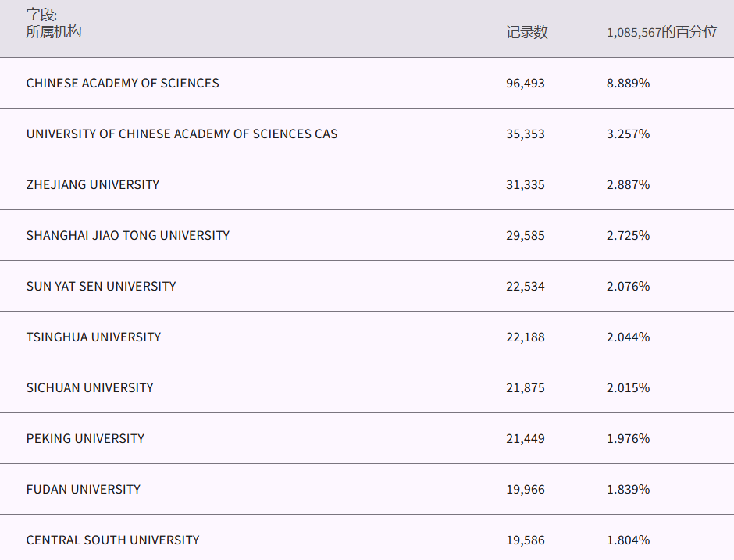734x560 pixels.
Task: Select the Chinese Academy of Sciences row name
Action: 123,83
